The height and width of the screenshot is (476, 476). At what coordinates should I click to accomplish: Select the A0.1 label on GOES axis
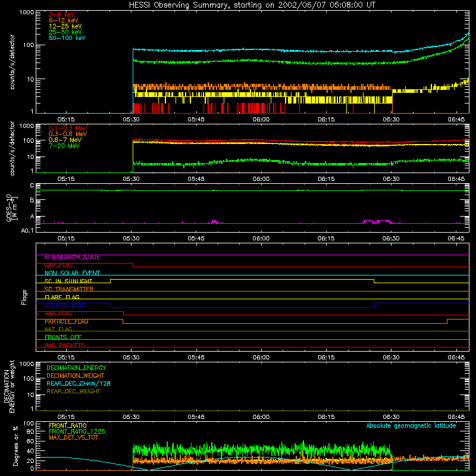click(27, 230)
